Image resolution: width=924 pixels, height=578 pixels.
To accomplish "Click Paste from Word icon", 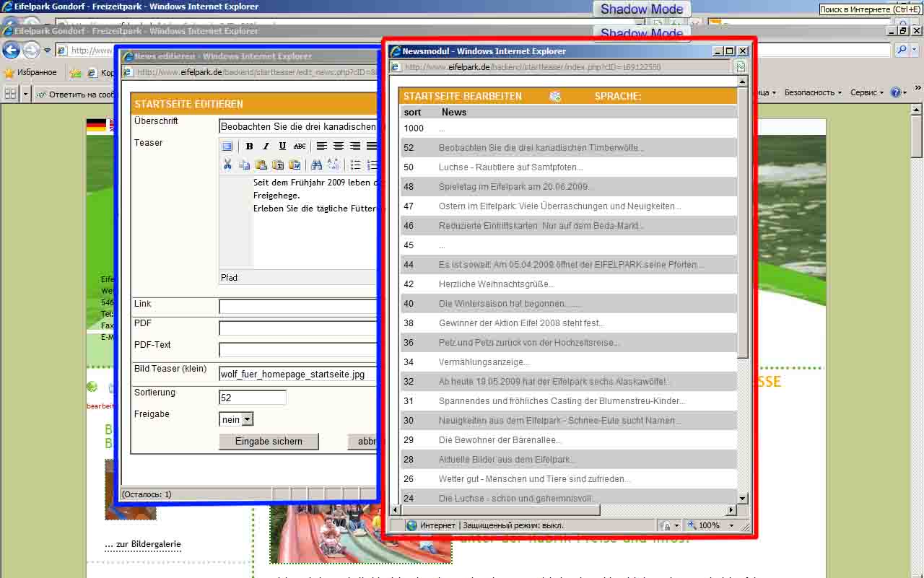I will (x=294, y=165).
